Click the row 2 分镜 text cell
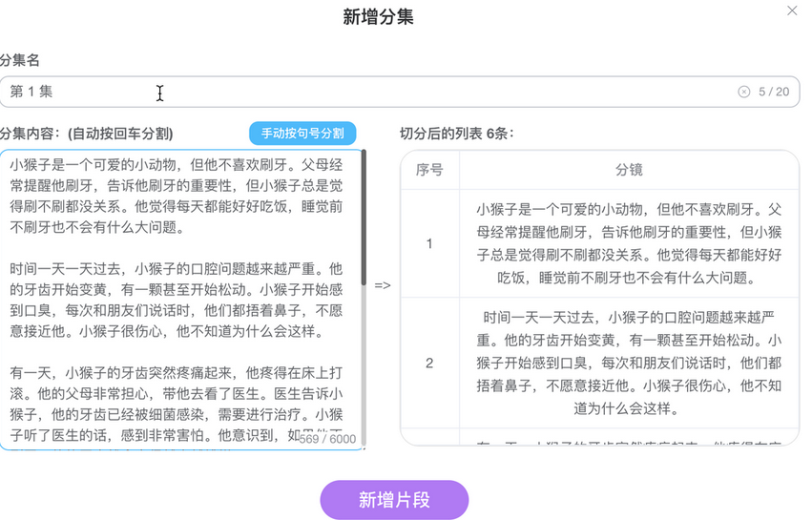This screenshot has width=812, height=520. [x=629, y=363]
